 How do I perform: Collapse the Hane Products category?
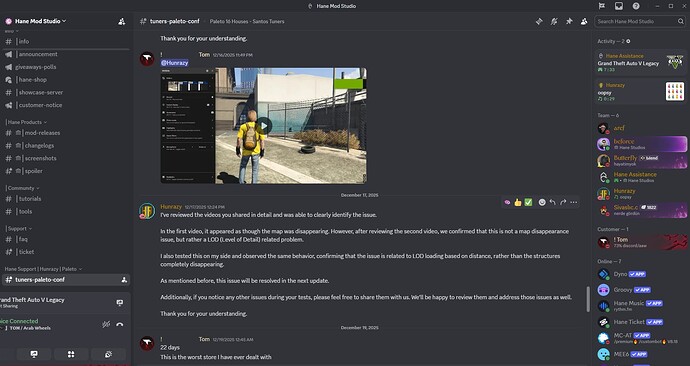click(x=26, y=122)
